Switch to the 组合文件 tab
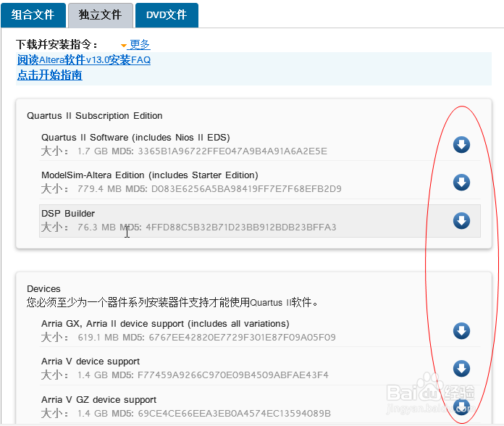Viewport: 504px width, 426px height. click(x=33, y=15)
